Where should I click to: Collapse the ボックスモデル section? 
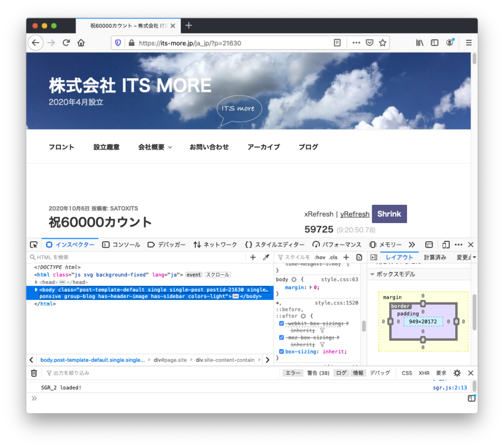tap(373, 274)
